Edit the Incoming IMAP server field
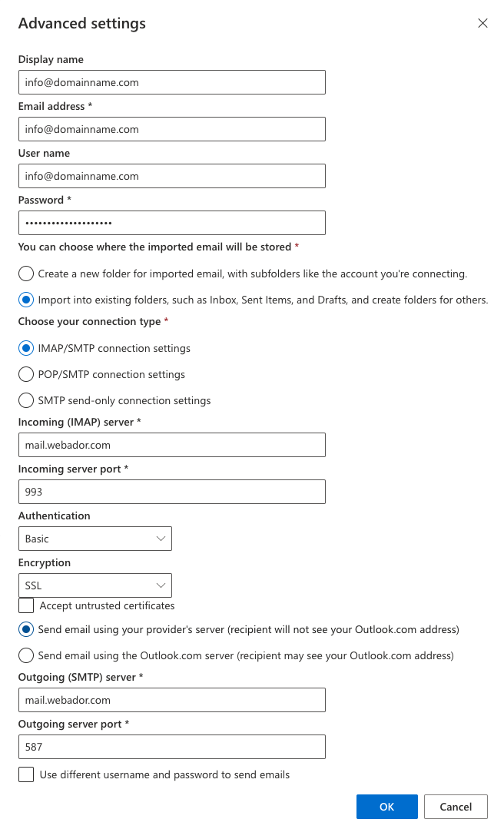This screenshot has height=829, width=504. pos(171,445)
